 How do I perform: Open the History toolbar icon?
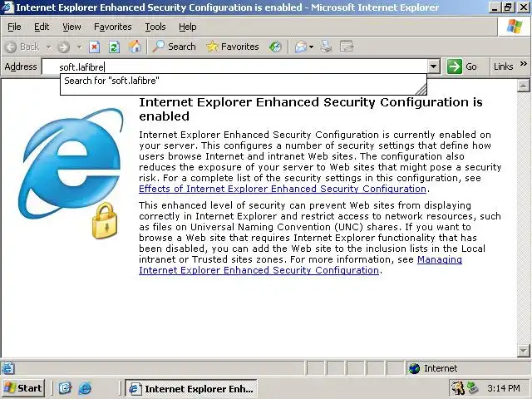pyautogui.click(x=275, y=47)
